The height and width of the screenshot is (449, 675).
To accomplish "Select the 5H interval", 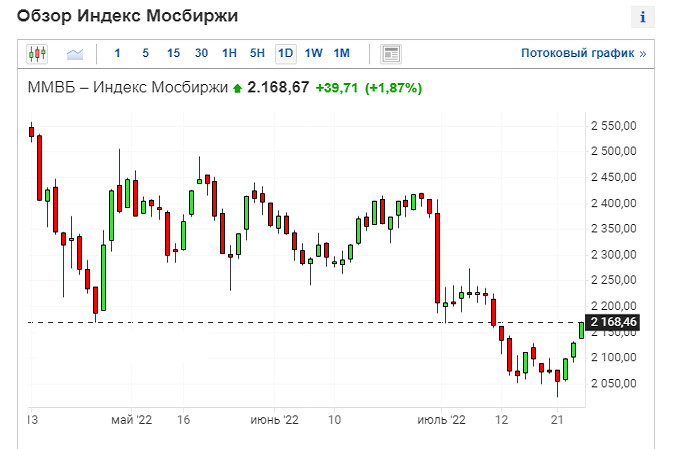I will click(x=257, y=53).
